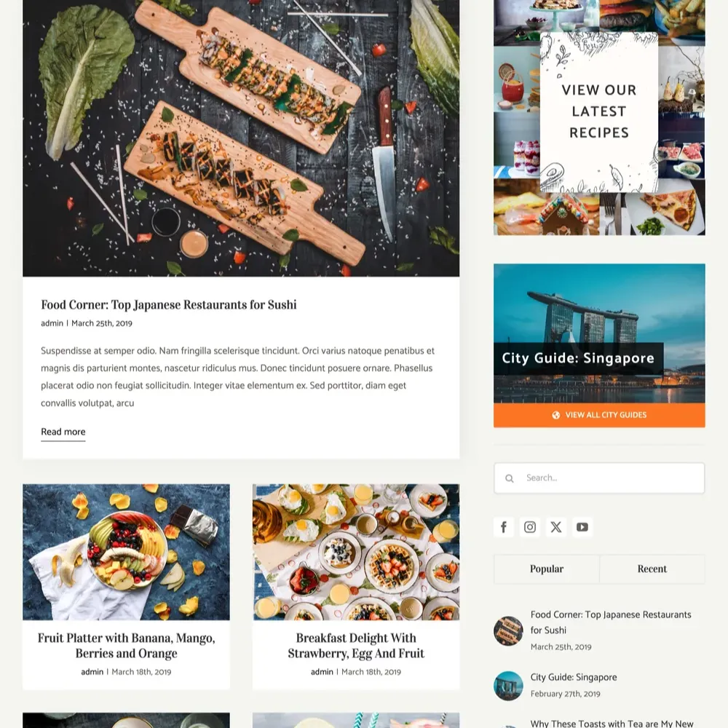Open the Breakfast Delight post image
The height and width of the screenshot is (728, 728).
356,552
